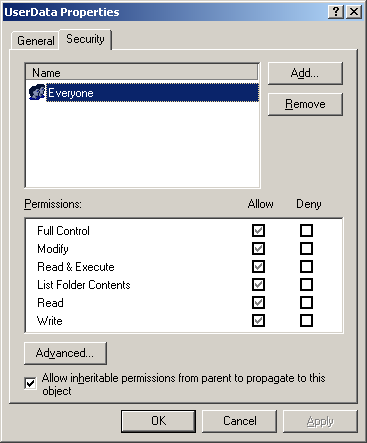Screen dimensions: 367x443
Task: Toggle Allow checkbox for Modify
Action: [x=258, y=248]
